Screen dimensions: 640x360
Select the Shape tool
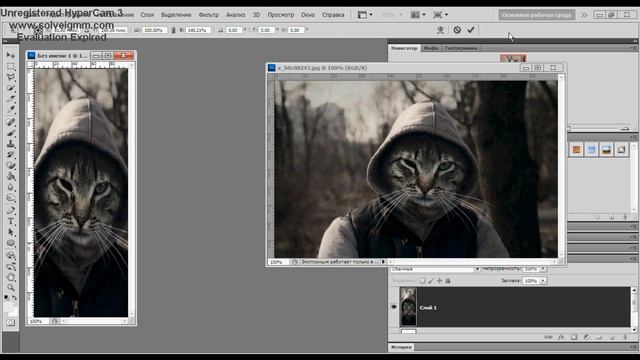pyautogui.click(x=11, y=244)
